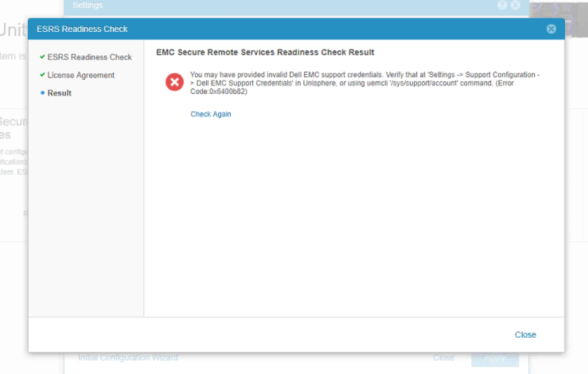
Task: Select the Result wizard step
Action: 58,92
